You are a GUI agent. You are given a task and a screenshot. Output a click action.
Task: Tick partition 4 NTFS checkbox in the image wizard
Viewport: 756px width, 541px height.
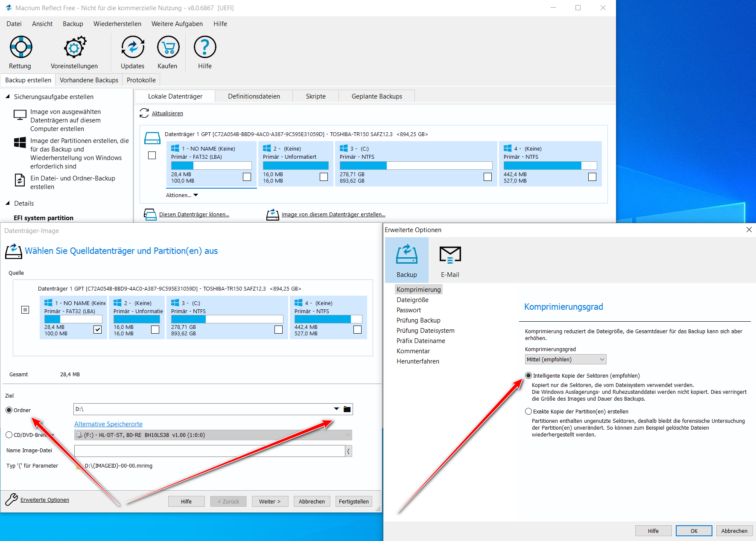(x=357, y=329)
